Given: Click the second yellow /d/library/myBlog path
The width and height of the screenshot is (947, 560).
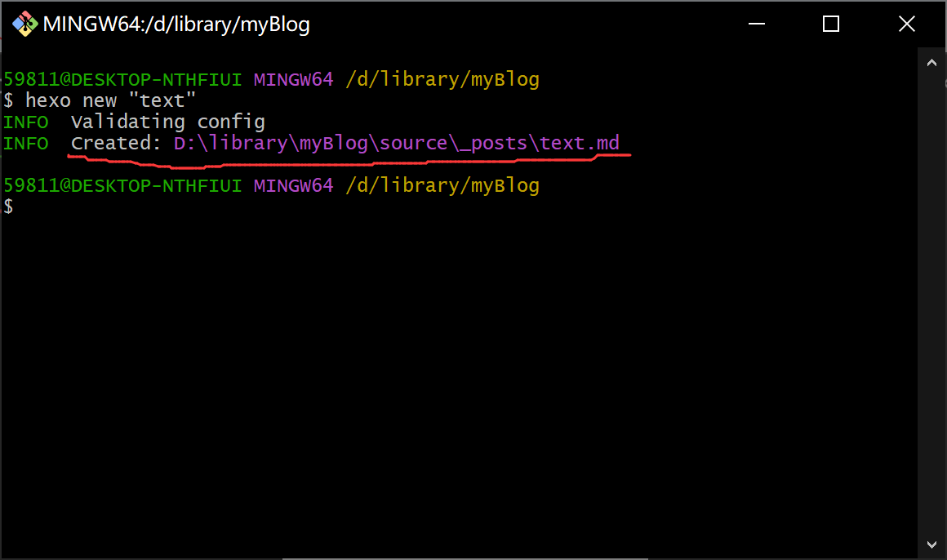Looking at the screenshot, I should (442, 185).
